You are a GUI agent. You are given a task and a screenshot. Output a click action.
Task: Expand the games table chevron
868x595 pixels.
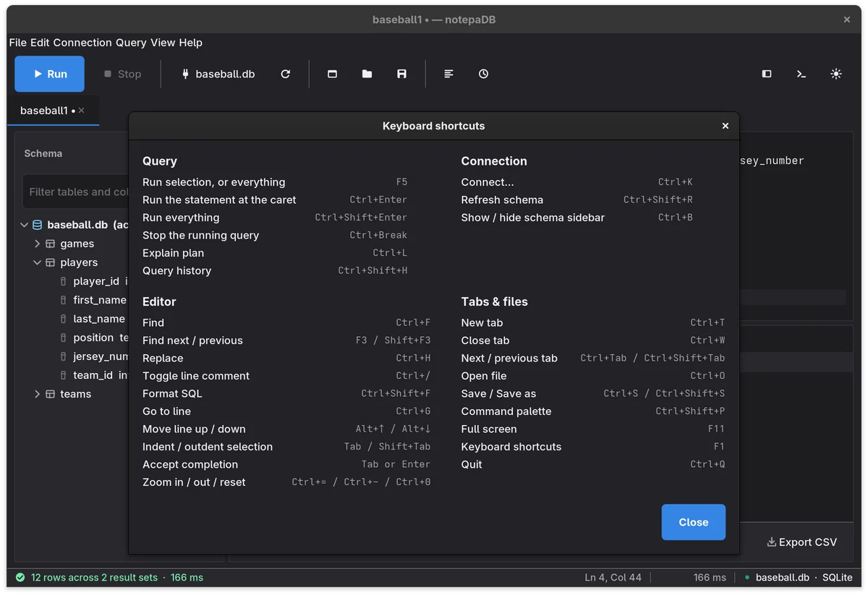(38, 244)
